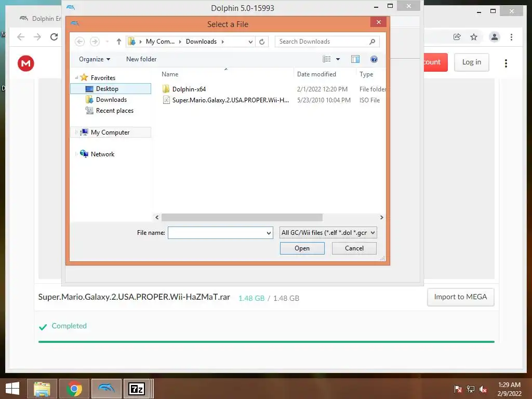Click Log in on MEGA page

[472, 62]
